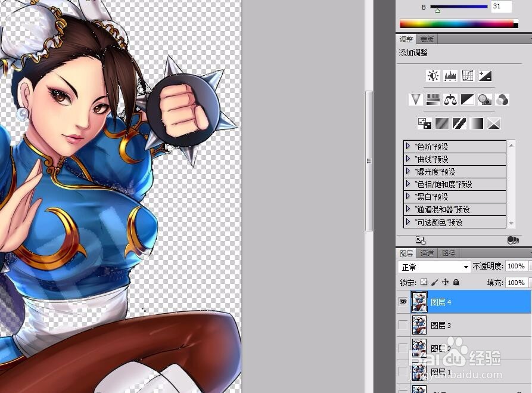This screenshot has width=532, height=393.
Task: Add an Invert adjustment layer
Action: tap(424, 123)
